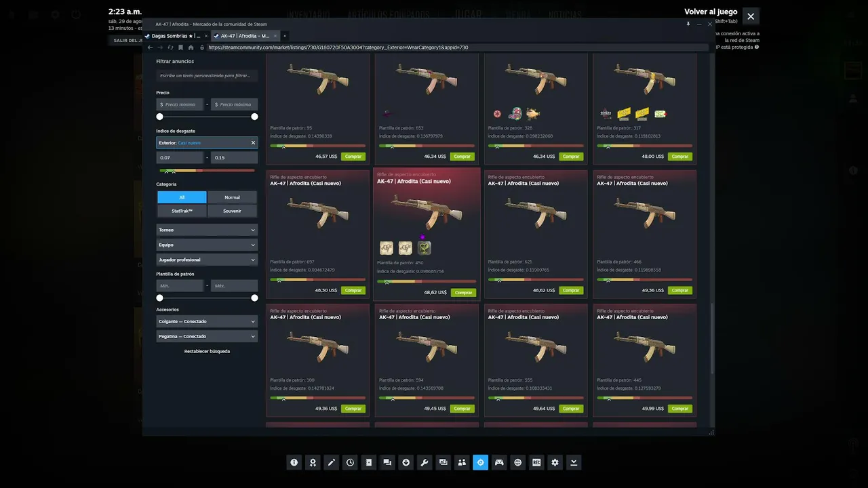Expand the Colgante — Conectado dropdown
This screenshot has width=868, height=488.
point(207,321)
